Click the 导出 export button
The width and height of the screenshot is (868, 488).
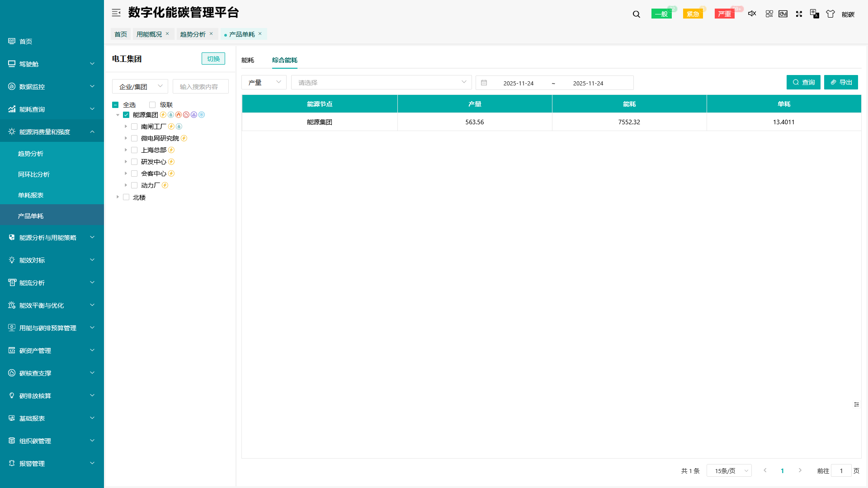pyautogui.click(x=841, y=82)
